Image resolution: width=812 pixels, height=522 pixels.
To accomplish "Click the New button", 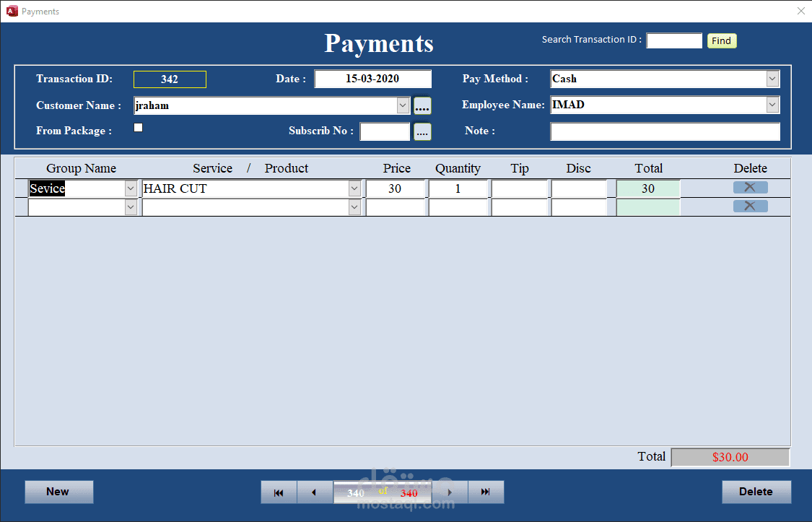I will (59, 492).
